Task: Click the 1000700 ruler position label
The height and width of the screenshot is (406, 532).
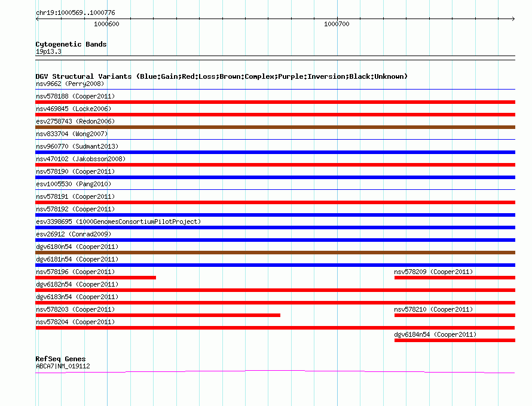Action: tap(337, 24)
